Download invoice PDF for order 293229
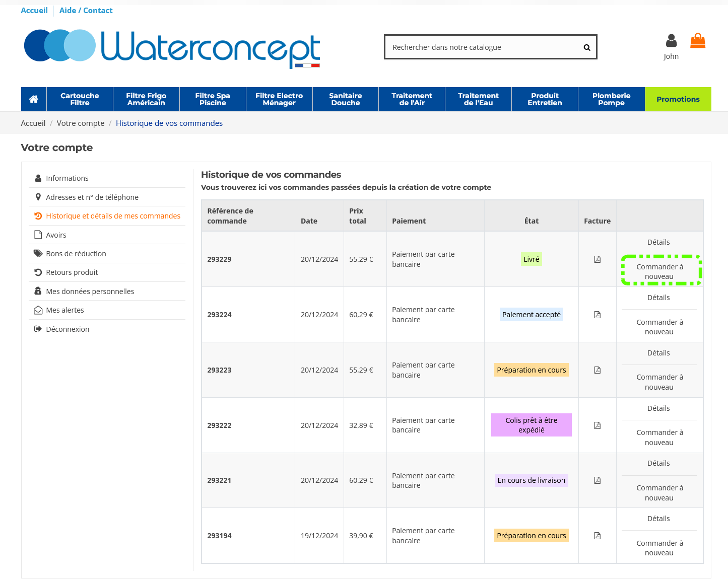Viewport: 728px width, 582px height. click(597, 259)
